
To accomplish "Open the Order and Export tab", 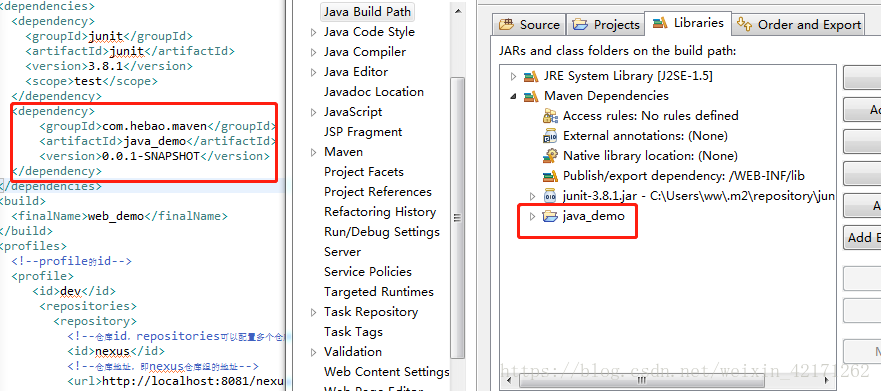I will (798, 25).
